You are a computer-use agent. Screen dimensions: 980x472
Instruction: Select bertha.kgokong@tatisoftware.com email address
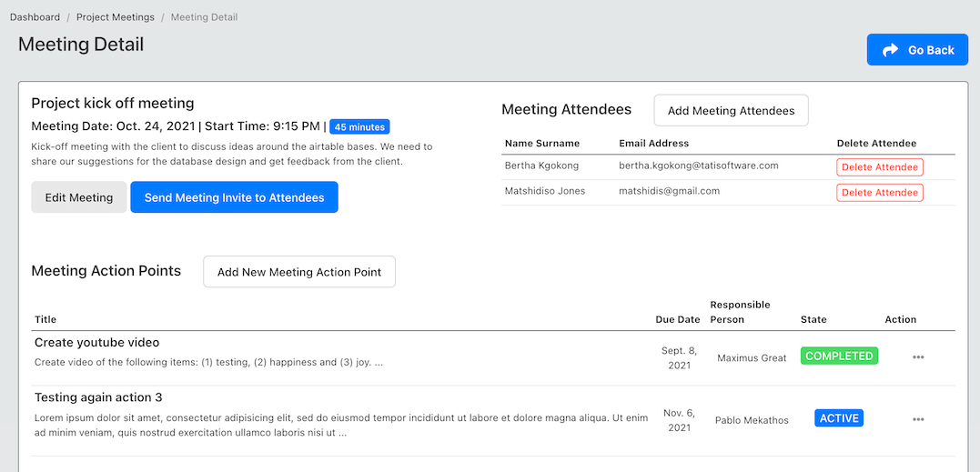click(x=699, y=166)
